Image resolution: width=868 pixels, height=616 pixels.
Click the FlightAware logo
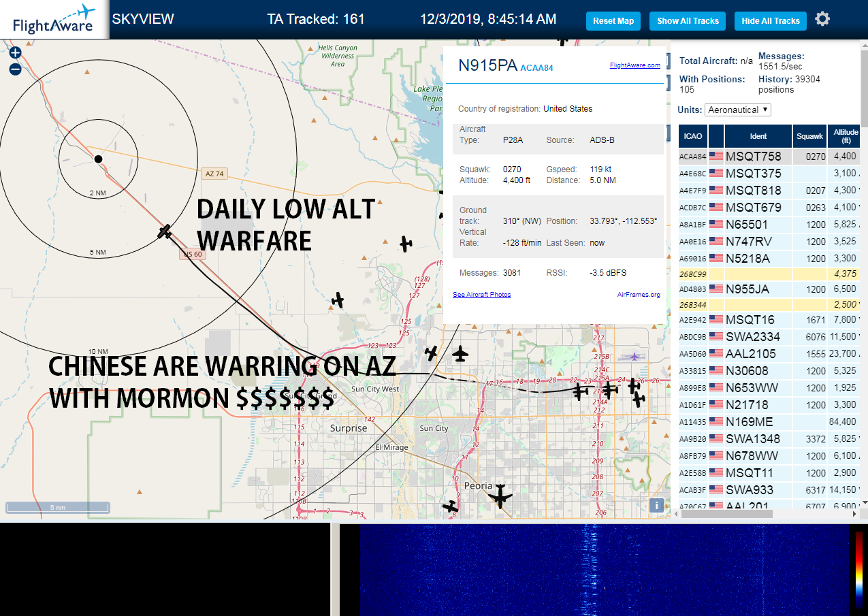pos(54,20)
